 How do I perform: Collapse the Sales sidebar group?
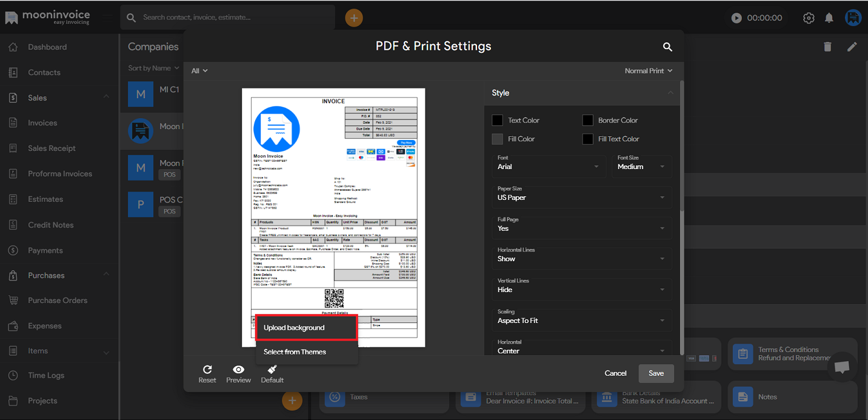tap(107, 97)
